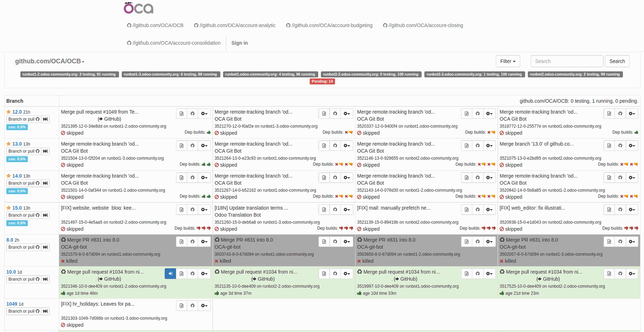This screenshot has width=644, height=332.
Task: Click GitHub icon on first 13.0 build
Action: tap(193, 146)
